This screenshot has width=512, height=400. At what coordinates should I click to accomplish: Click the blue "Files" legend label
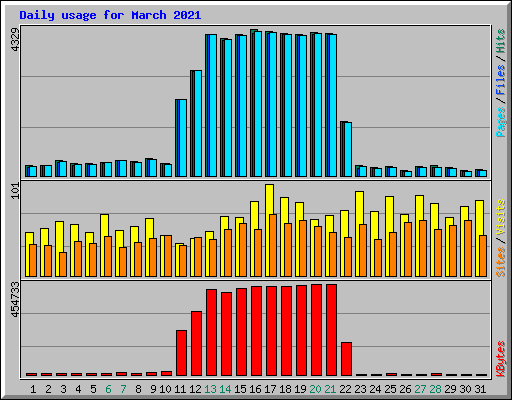tap(501, 80)
